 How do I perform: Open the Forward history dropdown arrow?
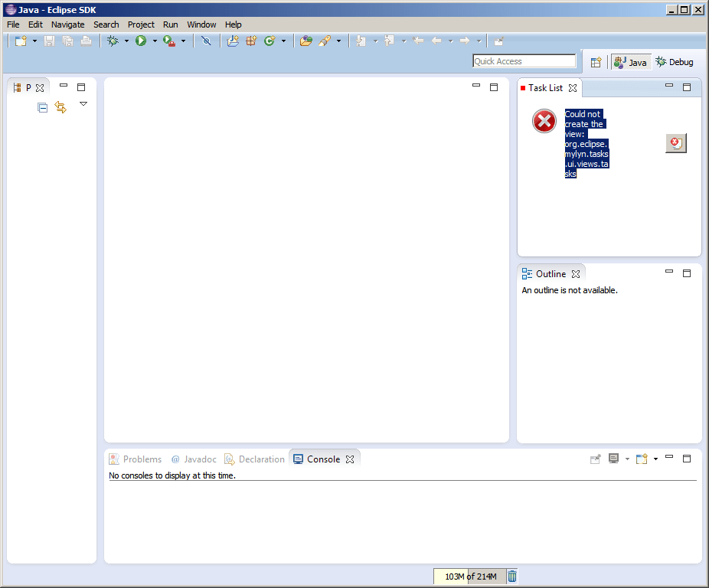[479, 41]
